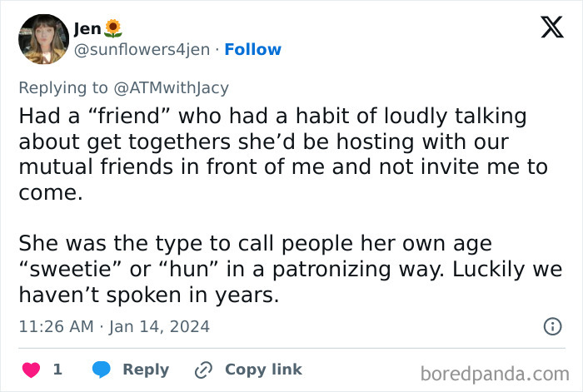Click the tweet's first paragraph text

coord(283,154)
